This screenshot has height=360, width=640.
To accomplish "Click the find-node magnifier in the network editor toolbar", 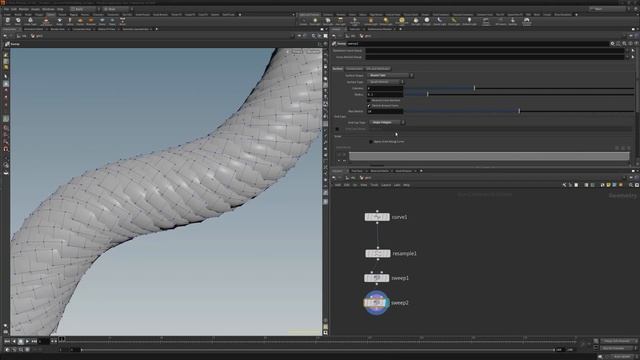I will (631, 185).
